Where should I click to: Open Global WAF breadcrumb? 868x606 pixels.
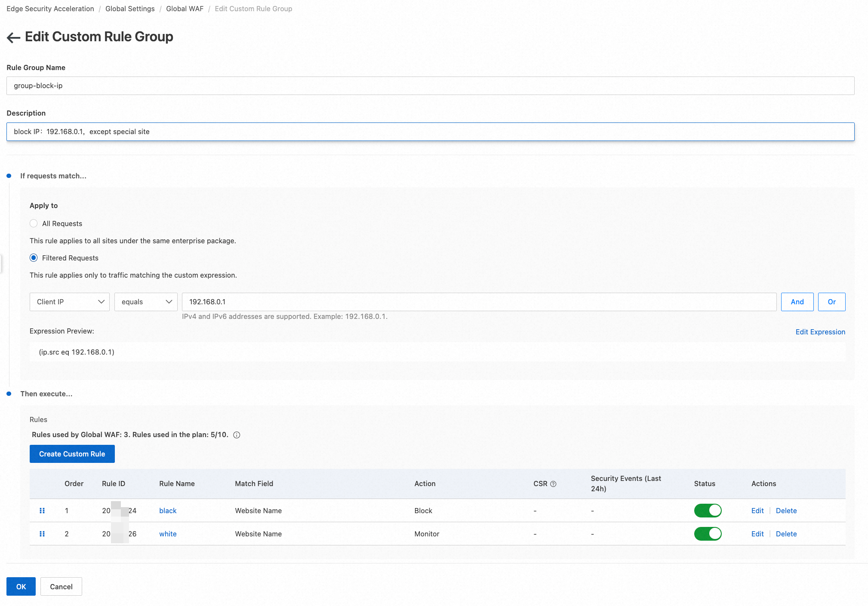185,9
